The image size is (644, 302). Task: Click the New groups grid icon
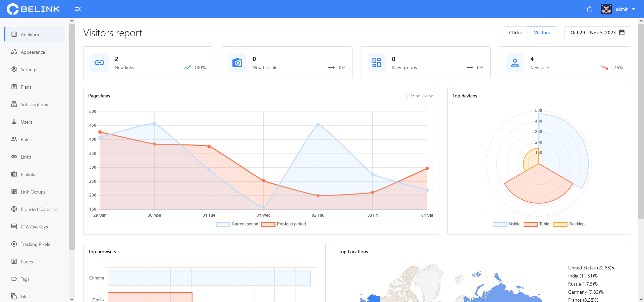(x=377, y=63)
